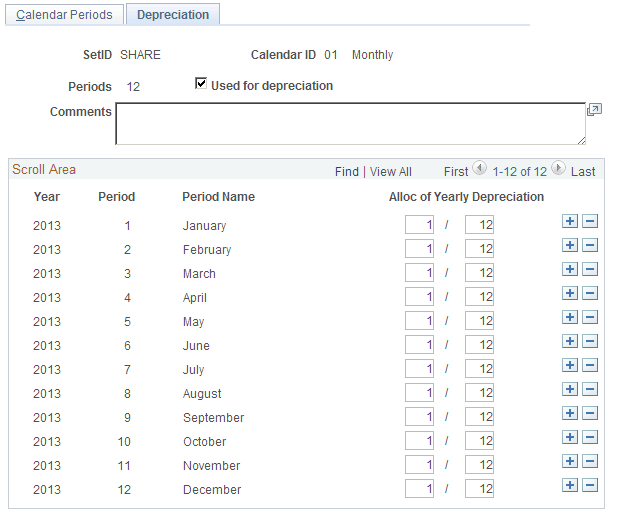Add a row after October period
Image resolution: width=617 pixels, height=514 pixels.
(x=569, y=437)
